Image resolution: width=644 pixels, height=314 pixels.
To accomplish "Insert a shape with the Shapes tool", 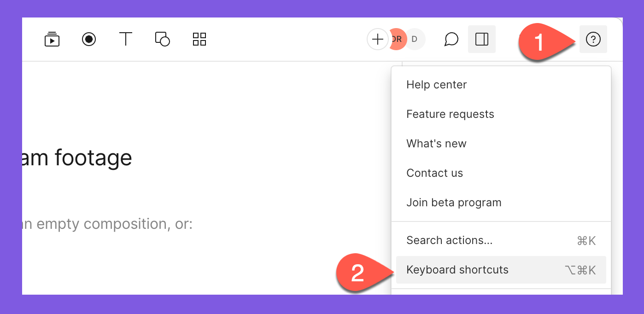I will tap(162, 39).
